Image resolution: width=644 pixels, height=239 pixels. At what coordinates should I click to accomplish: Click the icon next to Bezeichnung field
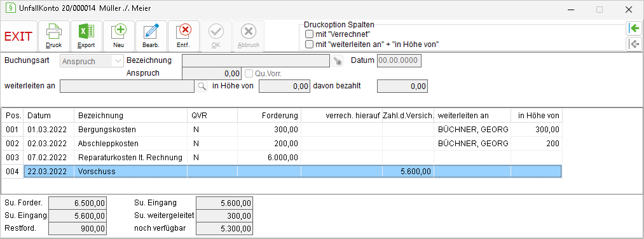point(337,62)
